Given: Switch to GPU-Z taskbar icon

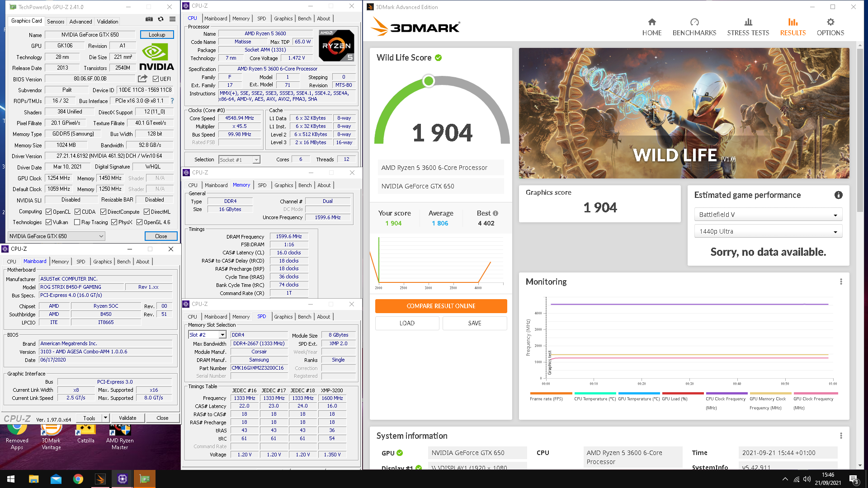Looking at the screenshot, I should coord(144,479).
